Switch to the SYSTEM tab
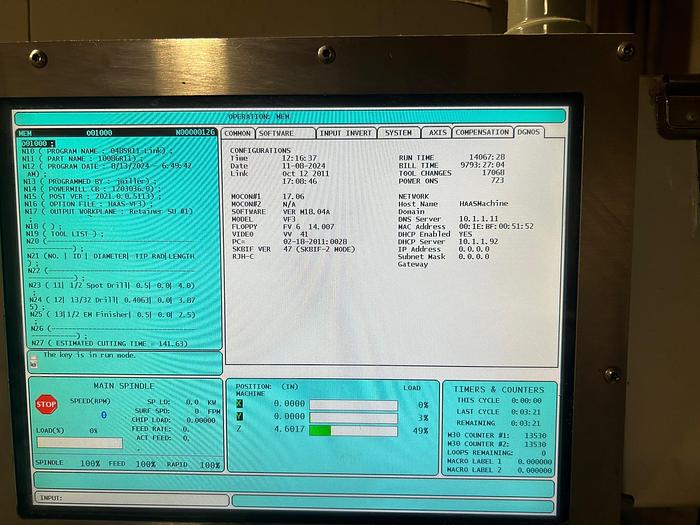Viewport: 700px width, 525px height. 398,132
